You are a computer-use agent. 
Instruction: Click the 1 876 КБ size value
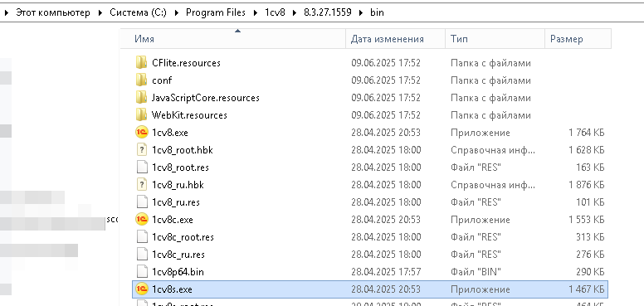tap(587, 185)
